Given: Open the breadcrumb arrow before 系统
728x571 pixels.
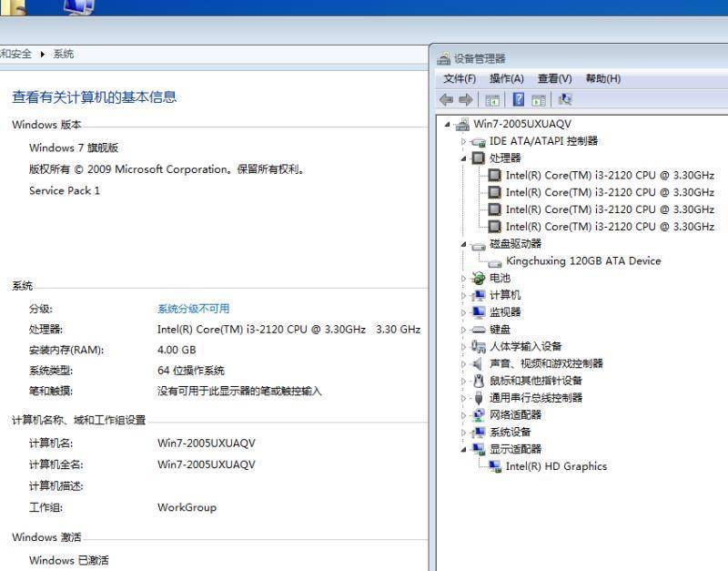Looking at the screenshot, I should coord(42,55).
